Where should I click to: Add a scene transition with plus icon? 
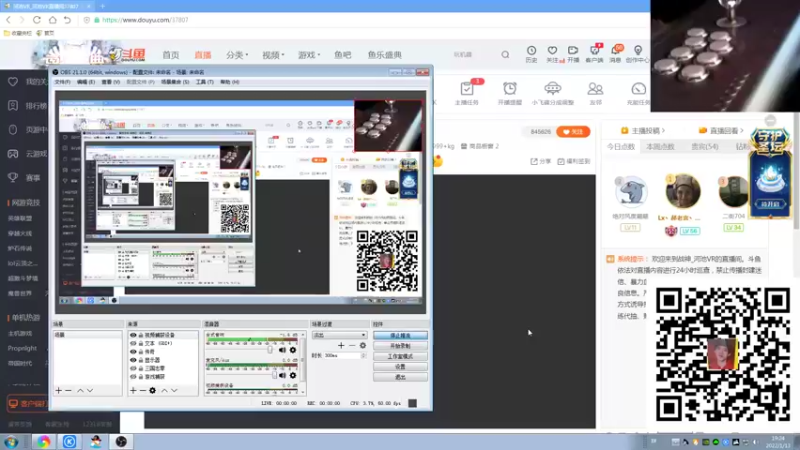click(x=341, y=345)
